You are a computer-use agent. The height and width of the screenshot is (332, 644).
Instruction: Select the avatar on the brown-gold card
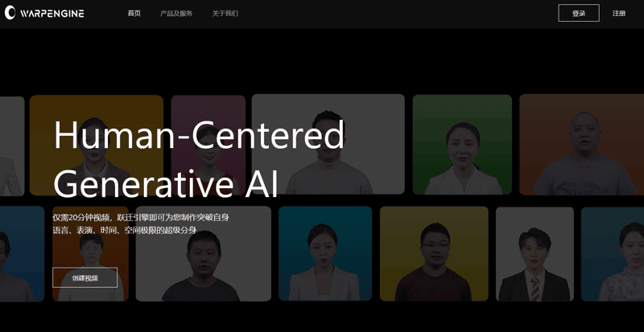click(97, 146)
